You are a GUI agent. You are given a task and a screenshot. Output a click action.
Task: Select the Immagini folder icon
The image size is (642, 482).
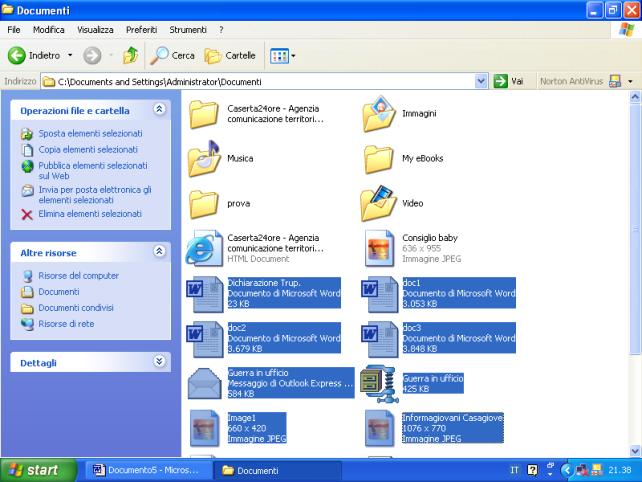point(379,114)
